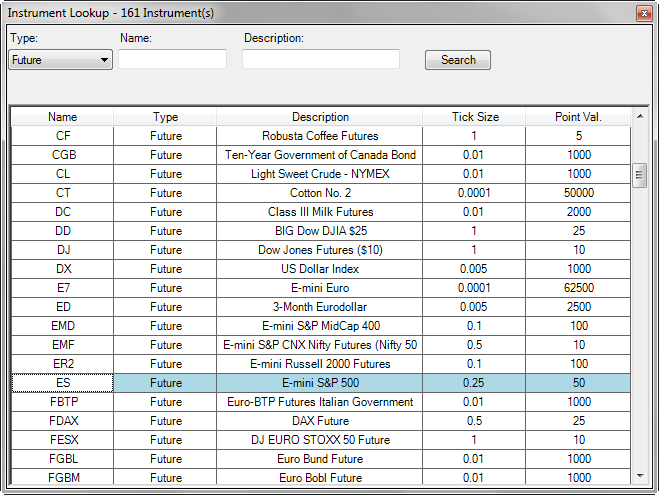
Task: Select the DX instrument name cell
Action: tap(63, 269)
